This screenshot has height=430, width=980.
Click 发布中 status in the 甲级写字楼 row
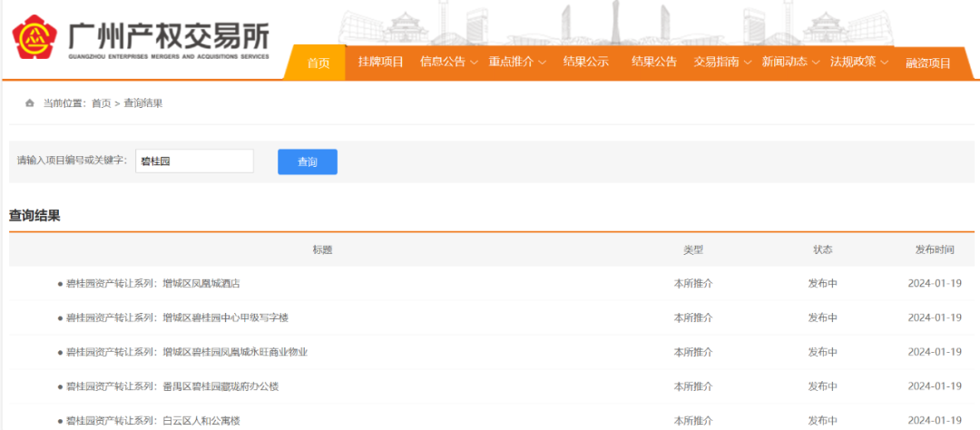point(822,318)
